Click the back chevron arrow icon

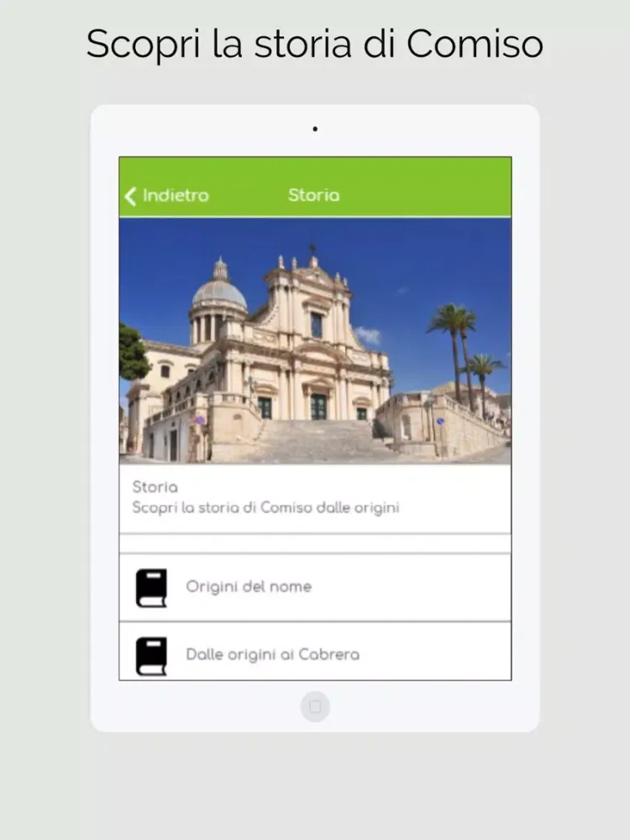[130, 196]
